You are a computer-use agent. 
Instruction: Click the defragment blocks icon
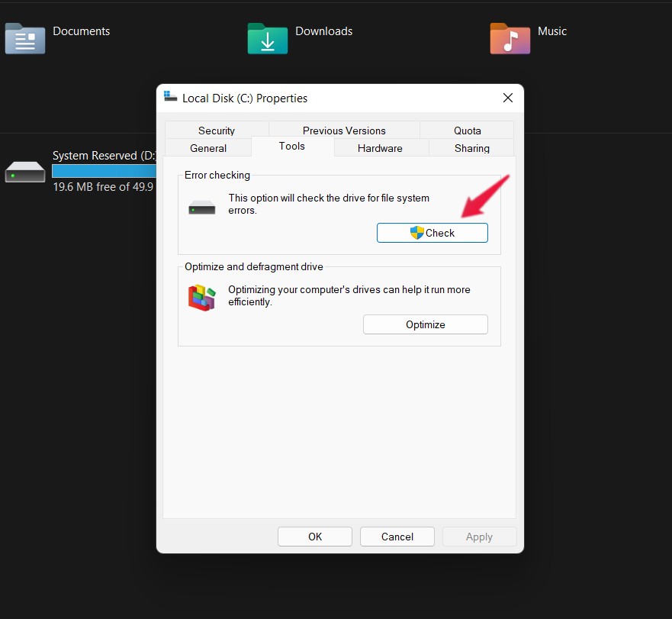[x=202, y=297]
